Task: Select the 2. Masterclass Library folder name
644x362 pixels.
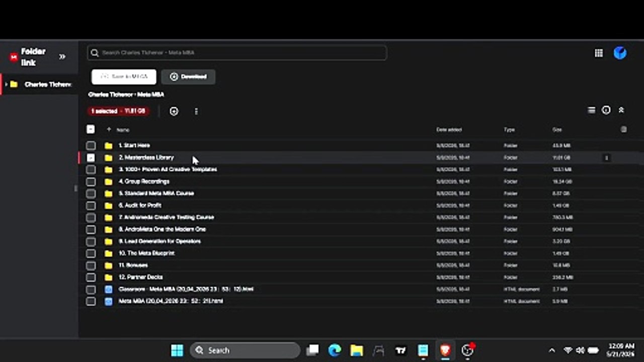Action: click(x=146, y=157)
